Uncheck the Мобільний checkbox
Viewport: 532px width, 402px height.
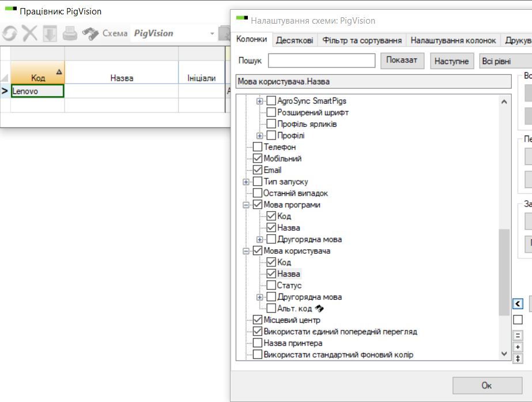tap(258, 158)
